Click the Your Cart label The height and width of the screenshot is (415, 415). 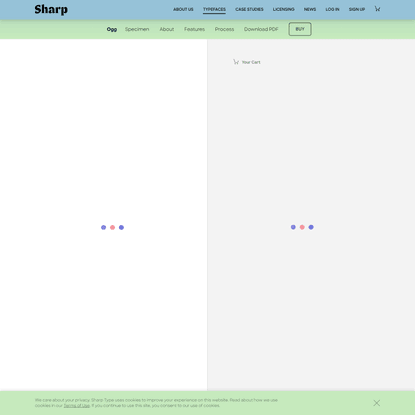pyautogui.click(x=251, y=62)
